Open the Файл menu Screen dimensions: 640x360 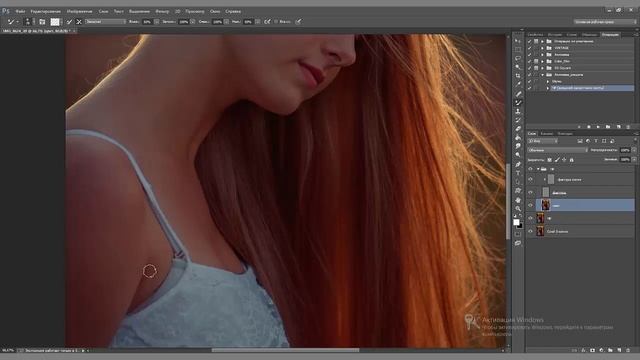click(20, 11)
